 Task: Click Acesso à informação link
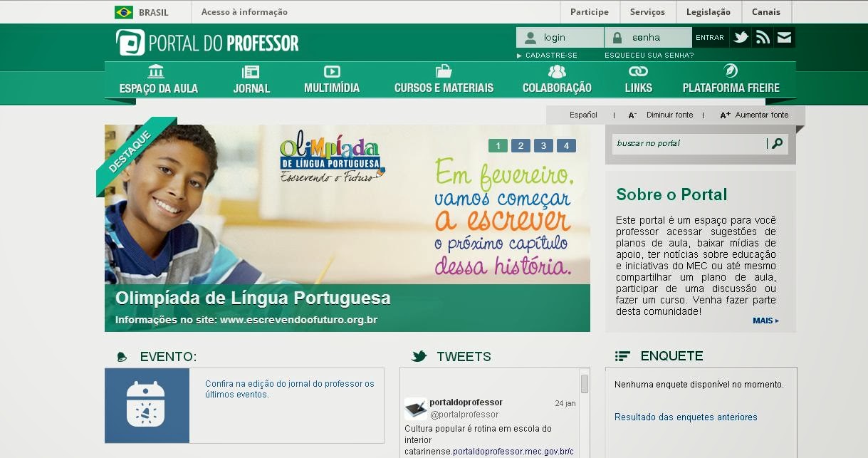(x=244, y=12)
